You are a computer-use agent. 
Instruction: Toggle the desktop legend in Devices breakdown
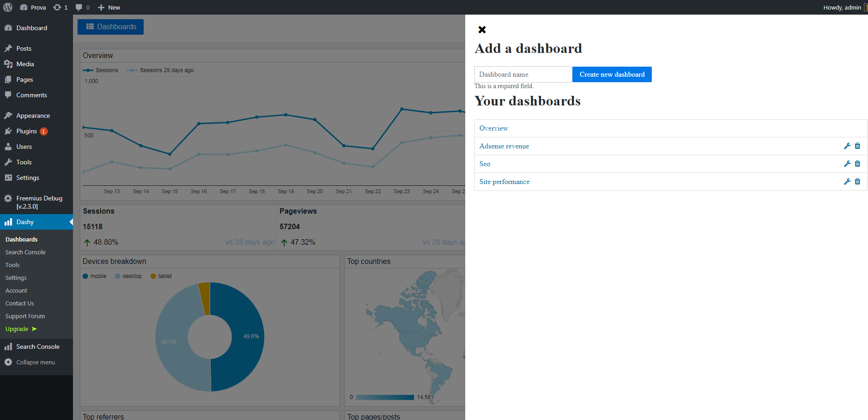pyautogui.click(x=128, y=276)
